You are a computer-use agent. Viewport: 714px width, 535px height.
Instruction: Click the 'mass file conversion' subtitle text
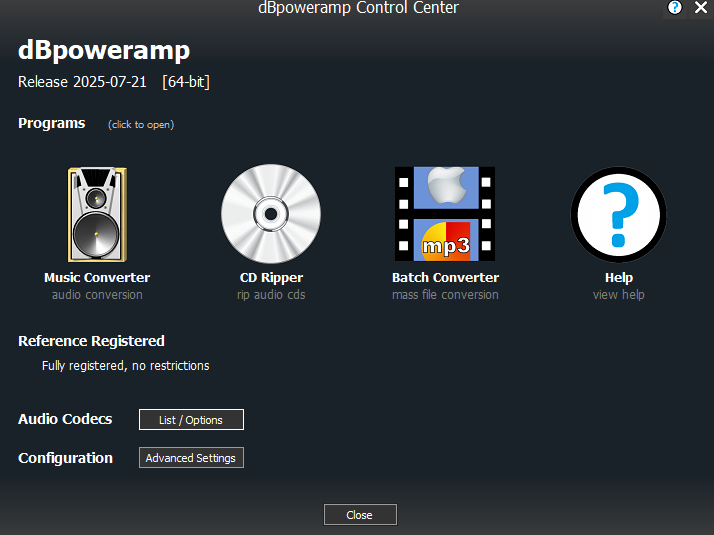click(x=445, y=295)
